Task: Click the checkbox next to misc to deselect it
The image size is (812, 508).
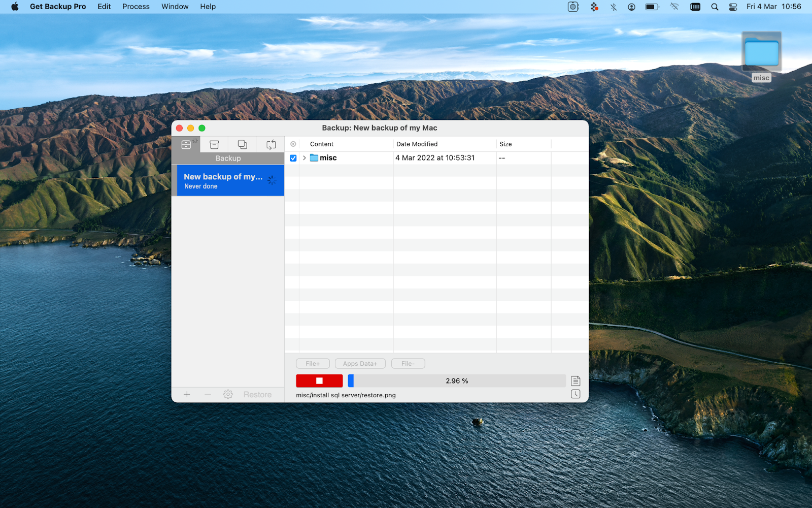Action: pos(293,158)
